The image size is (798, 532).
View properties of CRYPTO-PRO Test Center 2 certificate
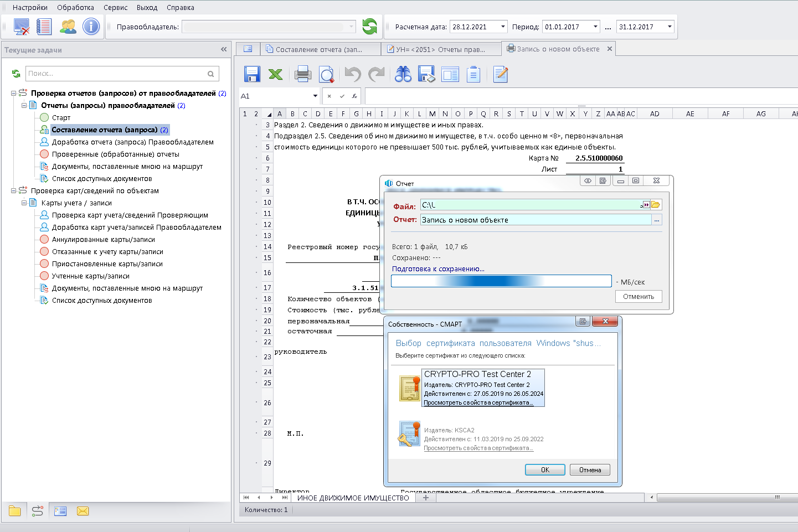click(478, 403)
